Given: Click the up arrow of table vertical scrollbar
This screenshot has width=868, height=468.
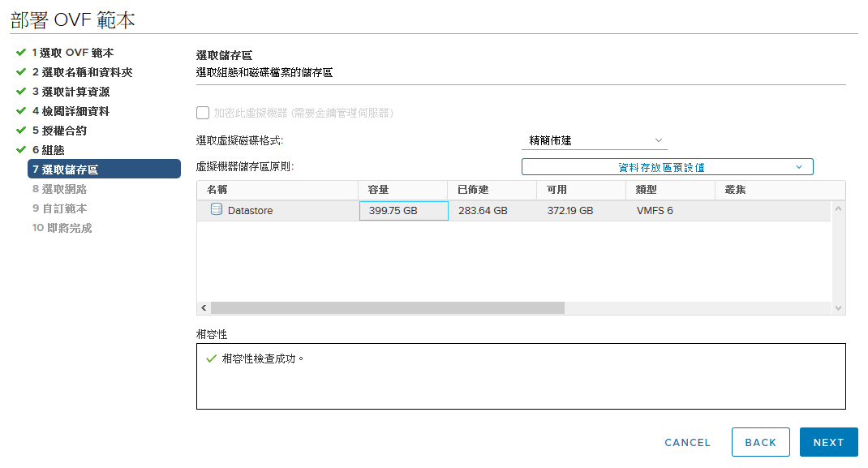Looking at the screenshot, I should [838, 208].
